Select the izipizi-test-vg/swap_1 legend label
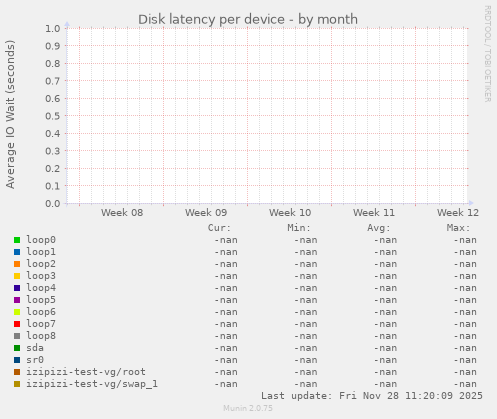 [x=92, y=384]
